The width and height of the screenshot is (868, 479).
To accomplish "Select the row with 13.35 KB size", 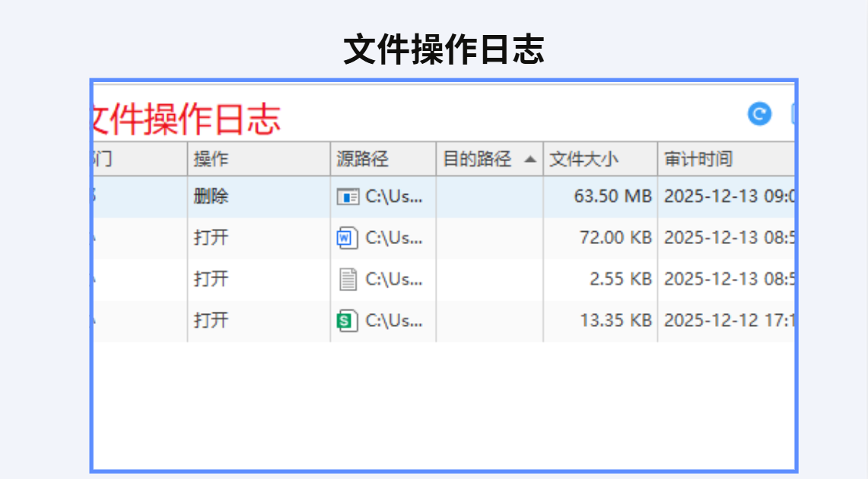I will [x=444, y=322].
